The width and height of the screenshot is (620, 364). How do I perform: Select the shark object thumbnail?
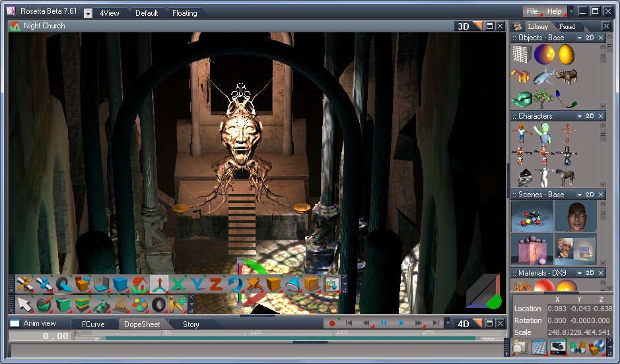pos(544,77)
